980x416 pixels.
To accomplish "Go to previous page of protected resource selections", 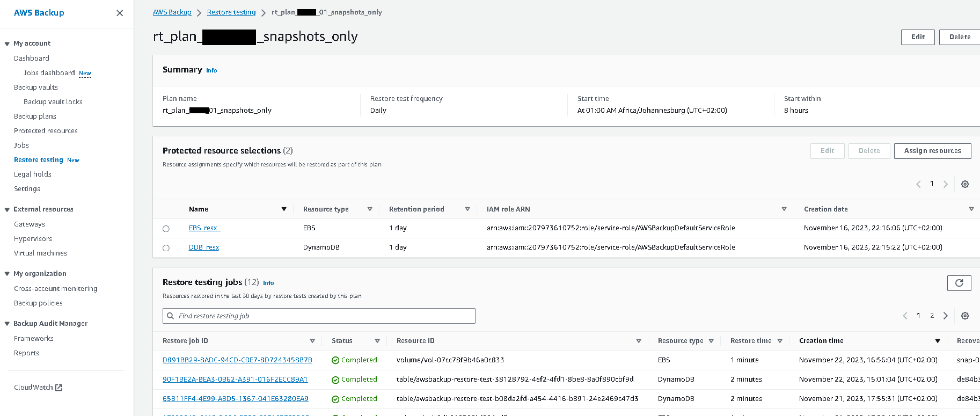I will click(918, 184).
